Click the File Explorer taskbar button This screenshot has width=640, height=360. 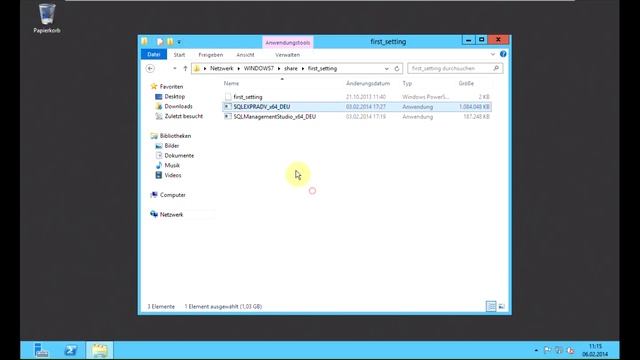pyautogui.click(x=100, y=350)
